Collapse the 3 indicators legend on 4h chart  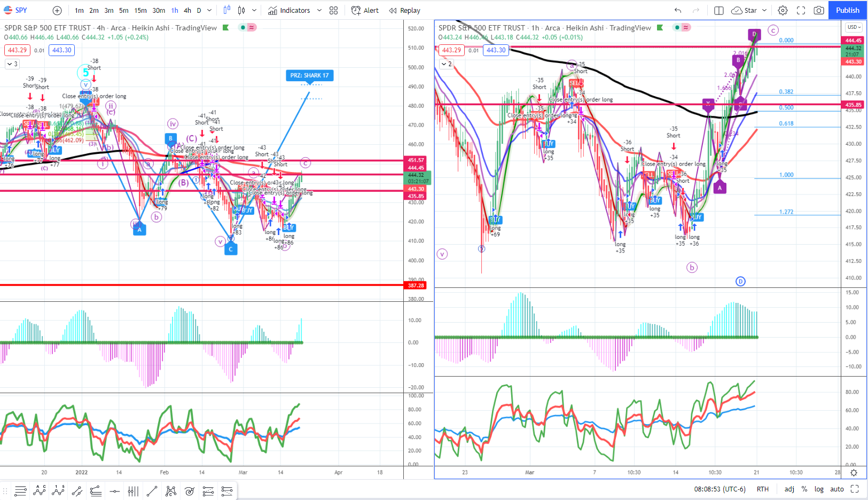coord(12,64)
